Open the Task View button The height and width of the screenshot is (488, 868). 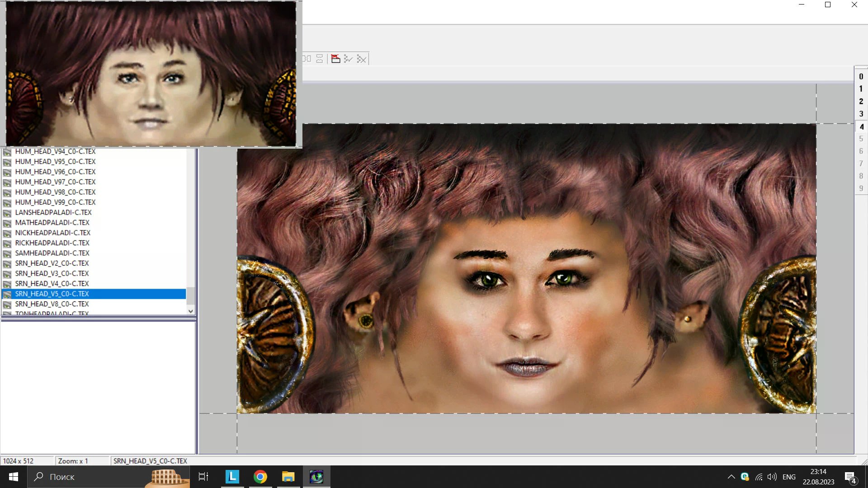click(x=203, y=477)
